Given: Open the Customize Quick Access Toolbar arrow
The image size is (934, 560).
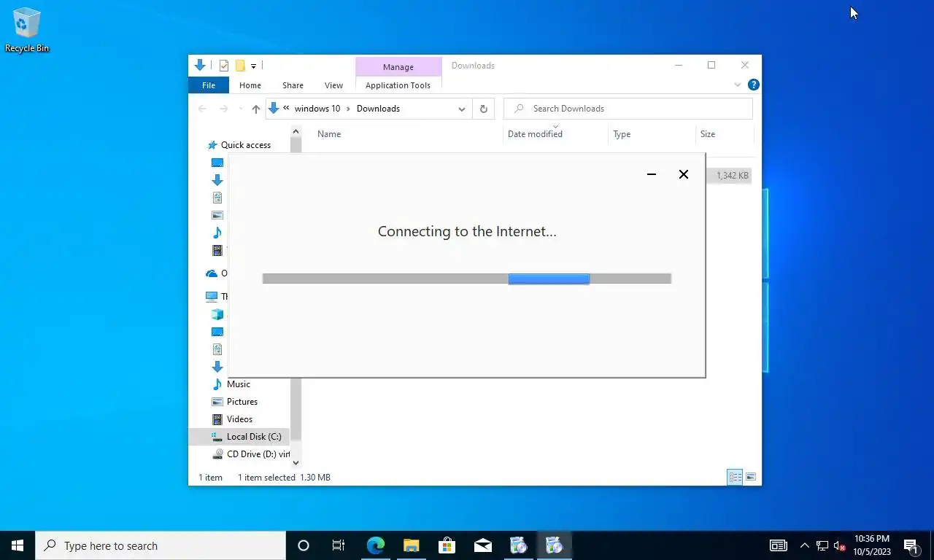Looking at the screenshot, I should click(x=253, y=66).
